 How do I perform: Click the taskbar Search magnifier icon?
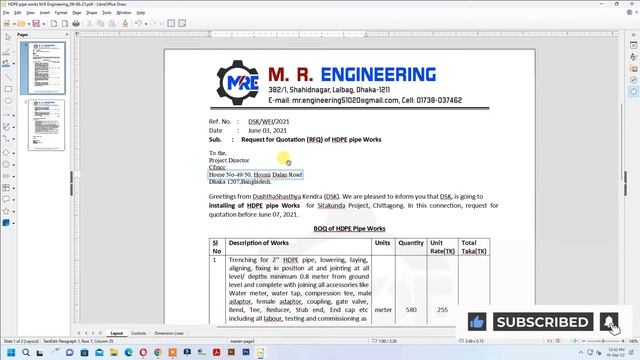(26, 352)
